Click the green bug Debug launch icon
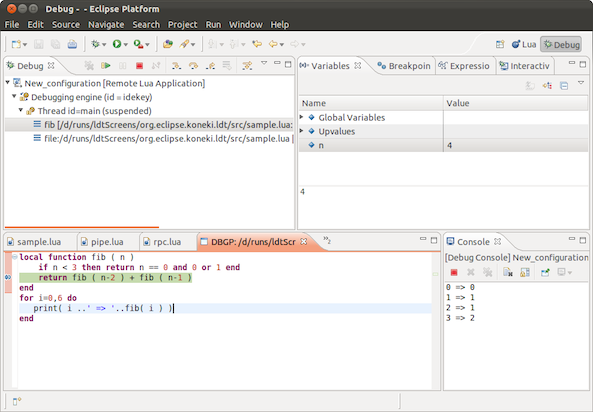Screen dimensions: 593x412 click(x=95, y=44)
